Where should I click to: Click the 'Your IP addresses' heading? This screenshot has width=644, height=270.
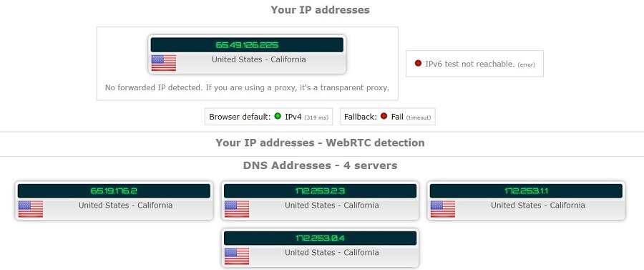point(320,10)
